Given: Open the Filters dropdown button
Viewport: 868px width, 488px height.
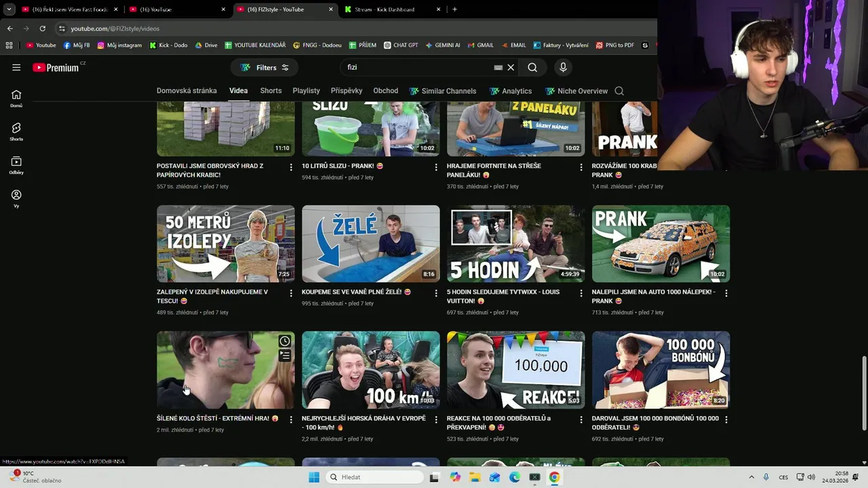Looking at the screenshot, I should coord(264,68).
